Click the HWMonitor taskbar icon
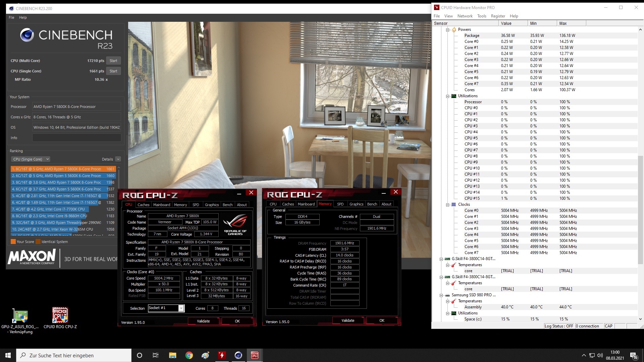The width and height of the screenshot is (644, 362). coord(222,355)
